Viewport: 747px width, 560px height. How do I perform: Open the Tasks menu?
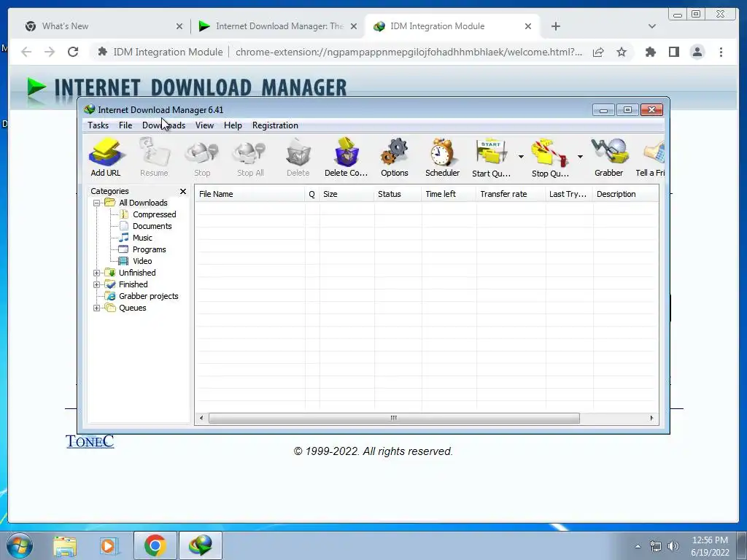tap(98, 125)
